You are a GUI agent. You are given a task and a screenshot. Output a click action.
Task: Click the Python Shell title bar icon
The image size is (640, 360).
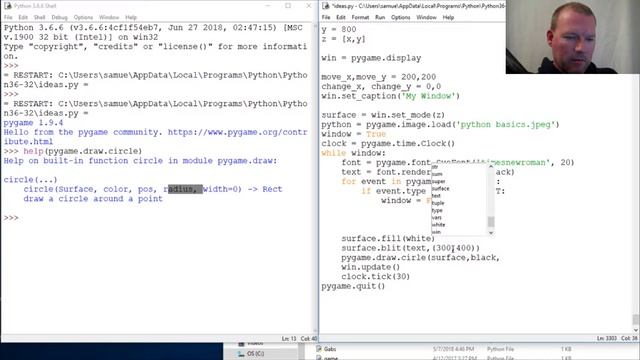(x=7, y=6)
